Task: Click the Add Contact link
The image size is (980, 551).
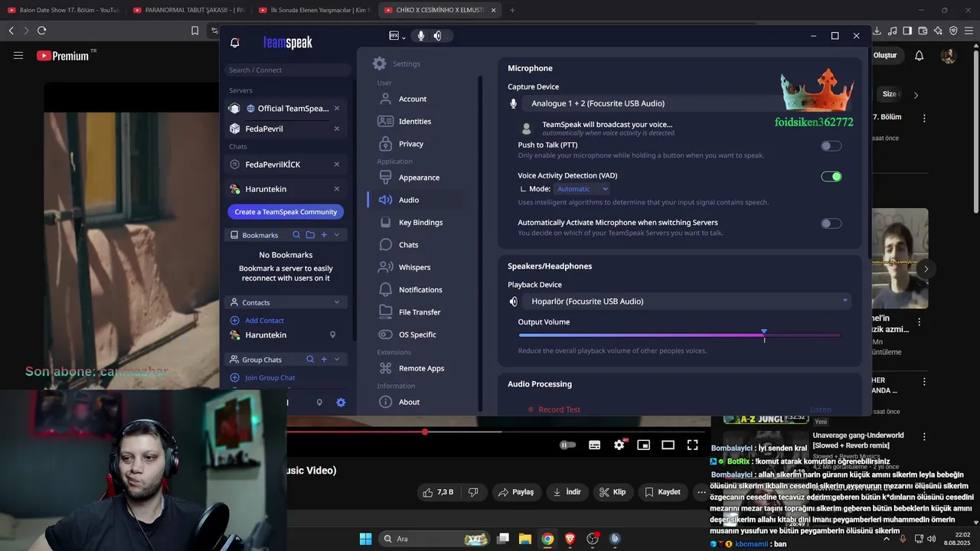Action: (264, 321)
